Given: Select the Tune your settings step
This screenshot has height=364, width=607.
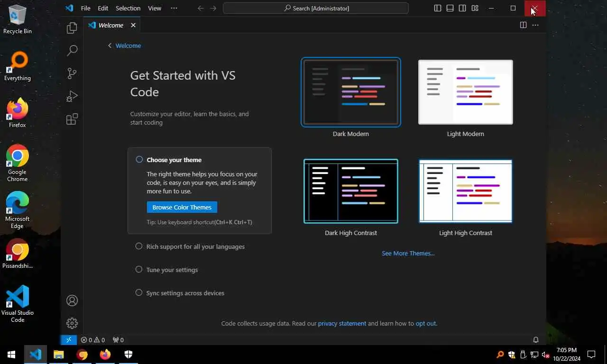Looking at the screenshot, I should (172, 270).
